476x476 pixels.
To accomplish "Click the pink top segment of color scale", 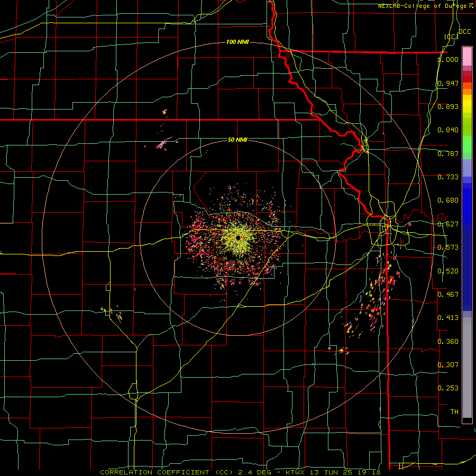I will tap(467, 56).
